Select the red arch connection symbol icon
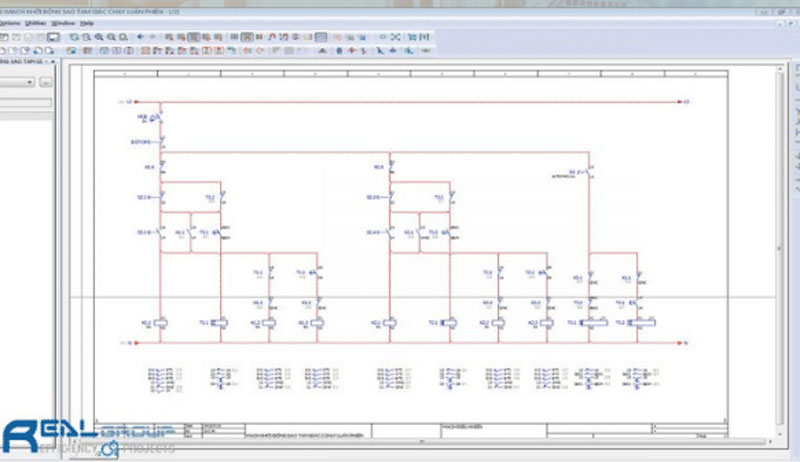800x462 pixels. pyautogui.click(x=272, y=37)
